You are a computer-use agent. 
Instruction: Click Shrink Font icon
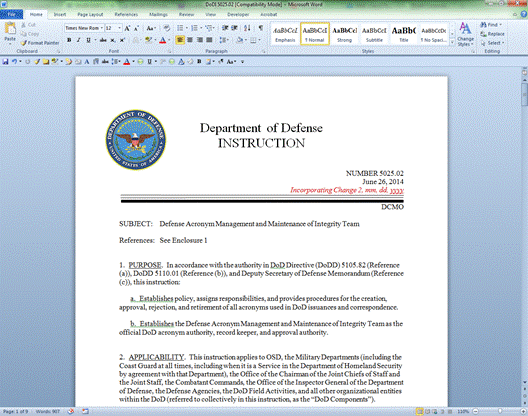coord(136,28)
